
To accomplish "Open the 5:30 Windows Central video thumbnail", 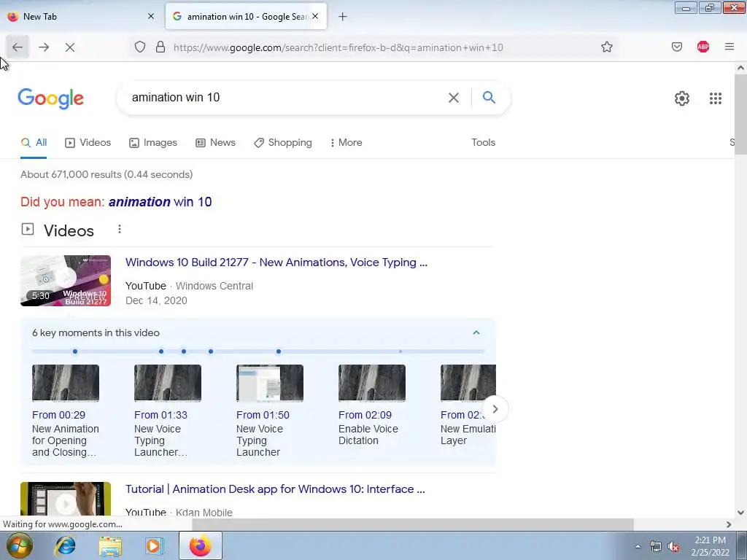I will [x=66, y=281].
